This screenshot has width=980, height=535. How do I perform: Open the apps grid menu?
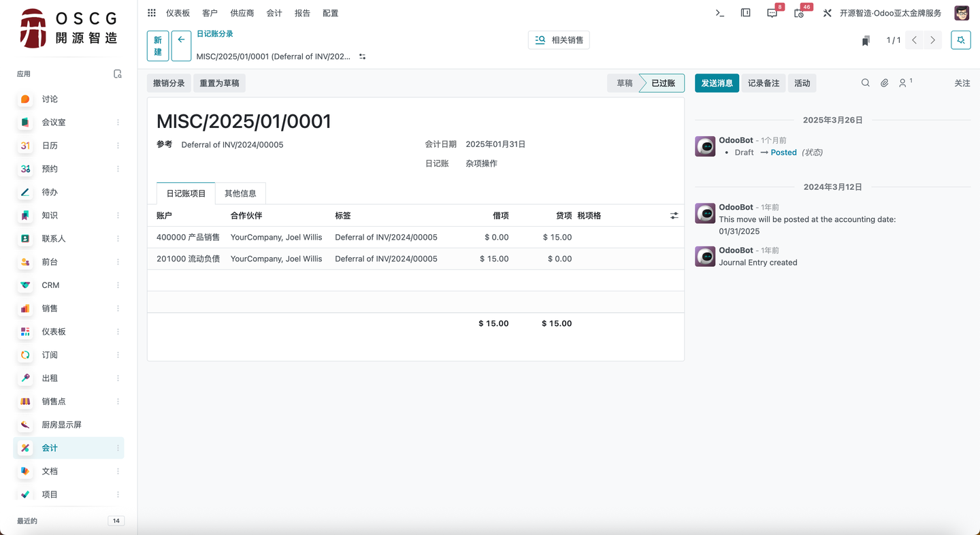[x=151, y=12]
